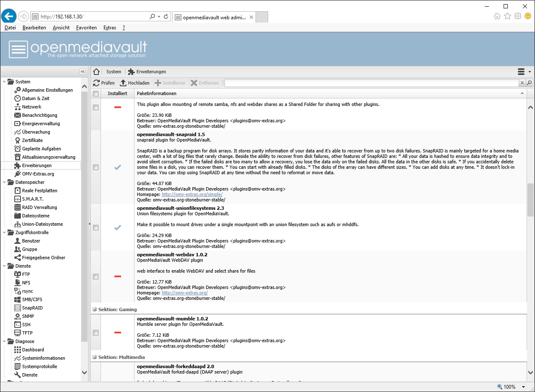The image size is (535, 392).
Task: Open Zertifikate page
Action: (32, 140)
